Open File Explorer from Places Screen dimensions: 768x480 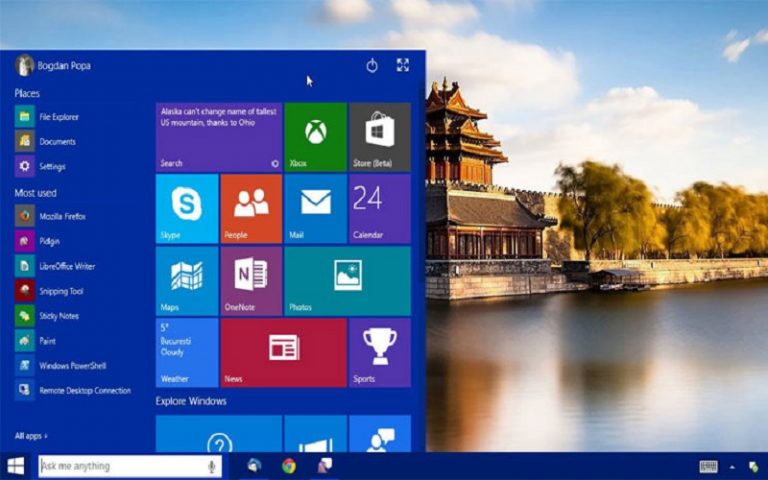(47, 117)
